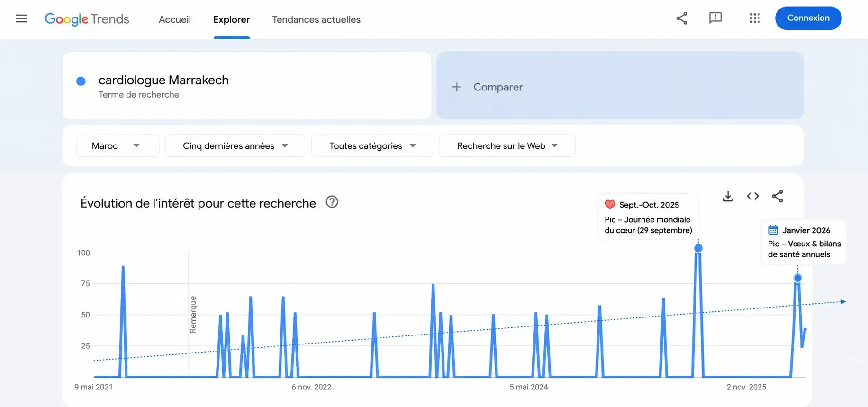Screen dimensions: 868x407
Task: Click the Évolution de l'intérêt pour cette recherche heading
Action: 198,203
